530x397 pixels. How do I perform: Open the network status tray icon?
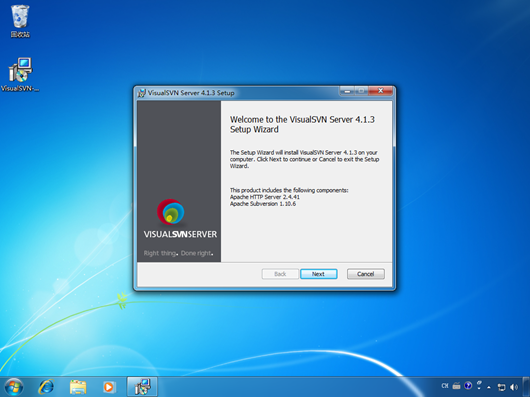(x=501, y=387)
